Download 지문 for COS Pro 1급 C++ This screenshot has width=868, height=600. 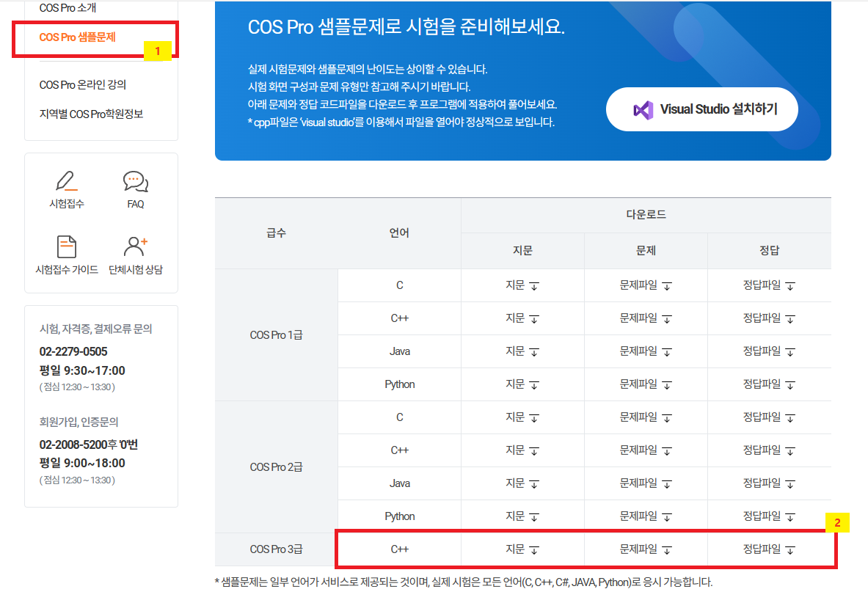click(522, 318)
